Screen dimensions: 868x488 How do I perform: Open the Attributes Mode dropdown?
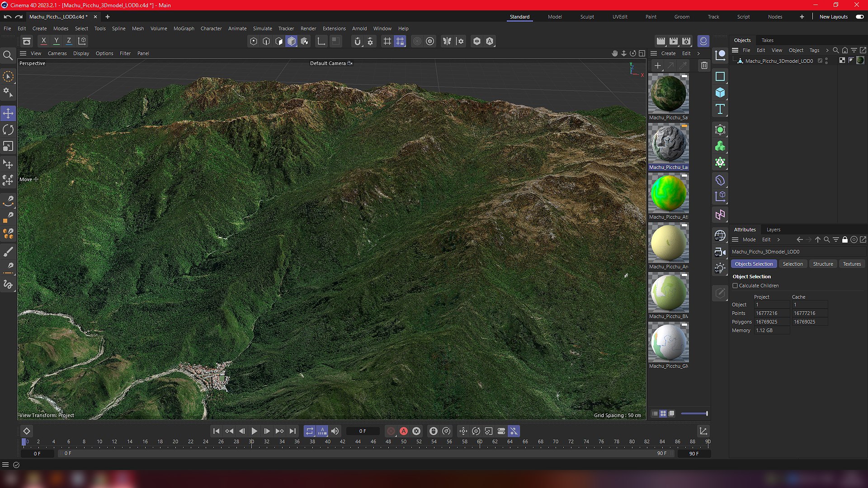[749, 240]
